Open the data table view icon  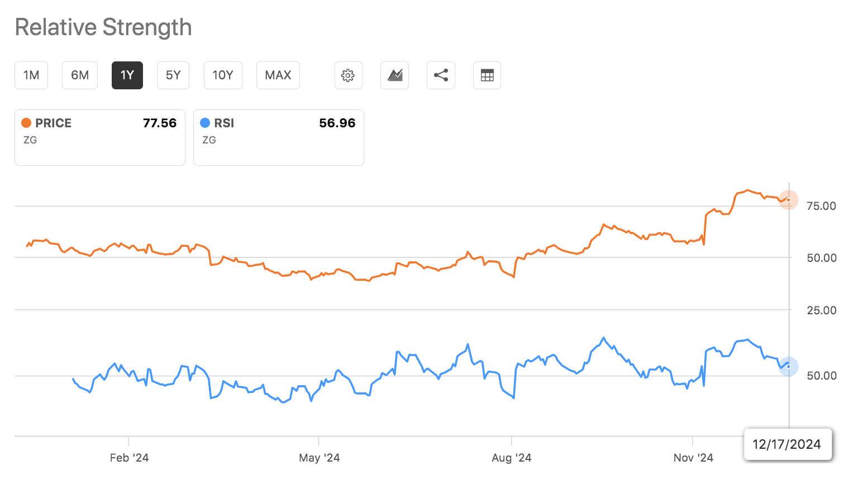pyautogui.click(x=487, y=75)
